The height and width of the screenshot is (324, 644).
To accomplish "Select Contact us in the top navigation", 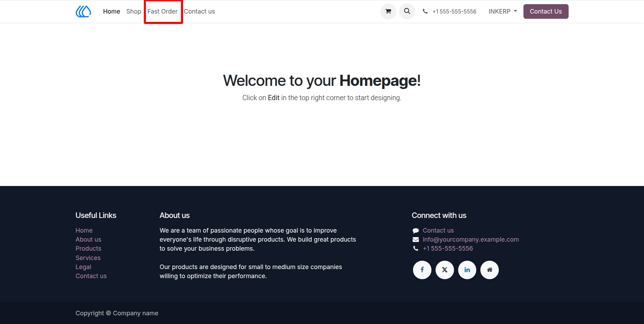I will [x=199, y=11].
